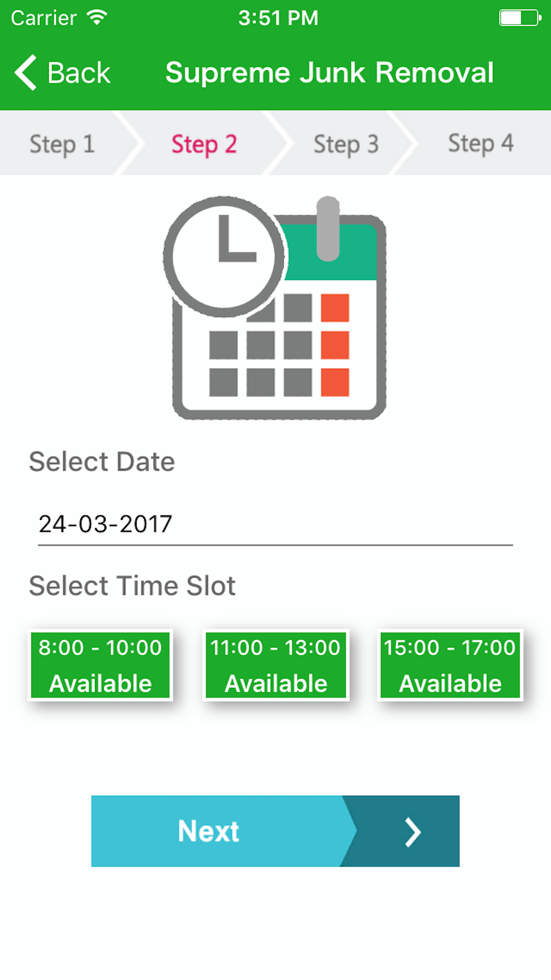This screenshot has width=551, height=980.
Task: Tap the 3:51 PM status bar clock
Action: 278,18
